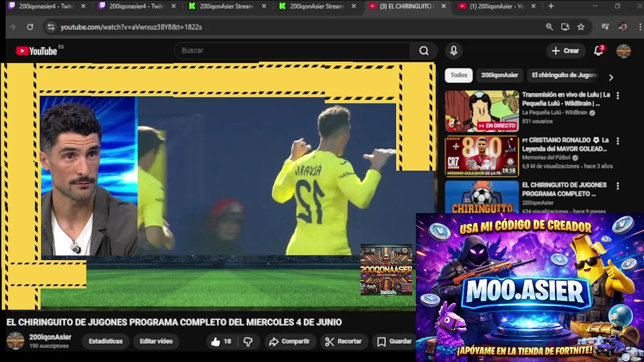Open the 200iqonAsier channel avatar

[x=15, y=341]
